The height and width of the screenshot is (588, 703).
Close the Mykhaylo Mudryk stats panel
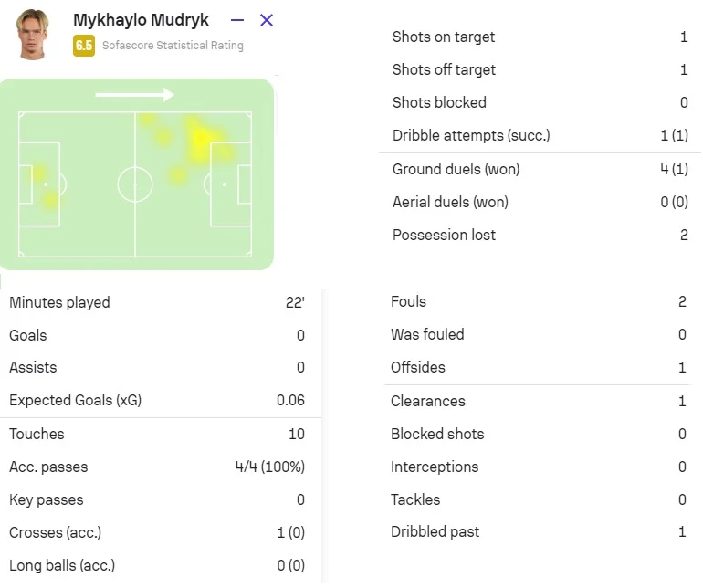coord(267,20)
